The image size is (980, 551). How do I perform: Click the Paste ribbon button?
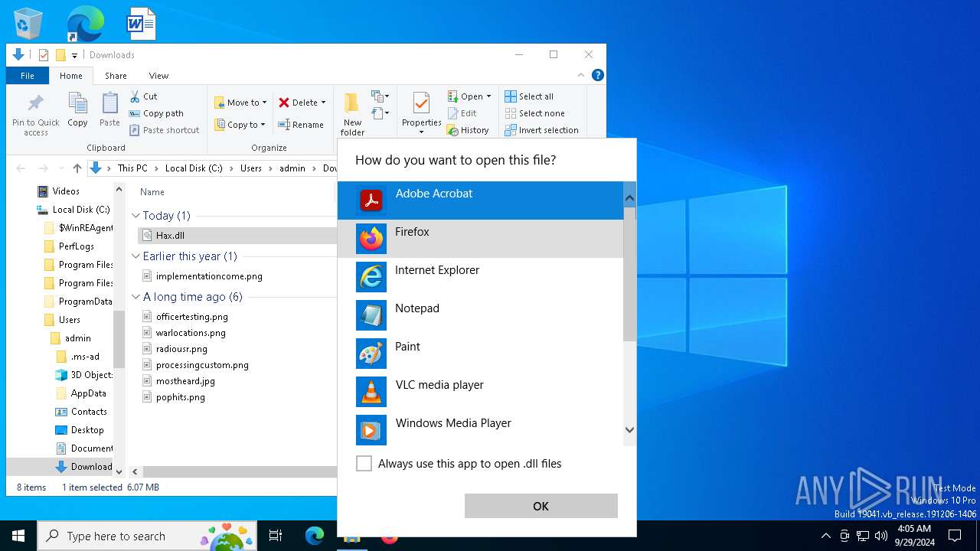[x=109, y=109]
